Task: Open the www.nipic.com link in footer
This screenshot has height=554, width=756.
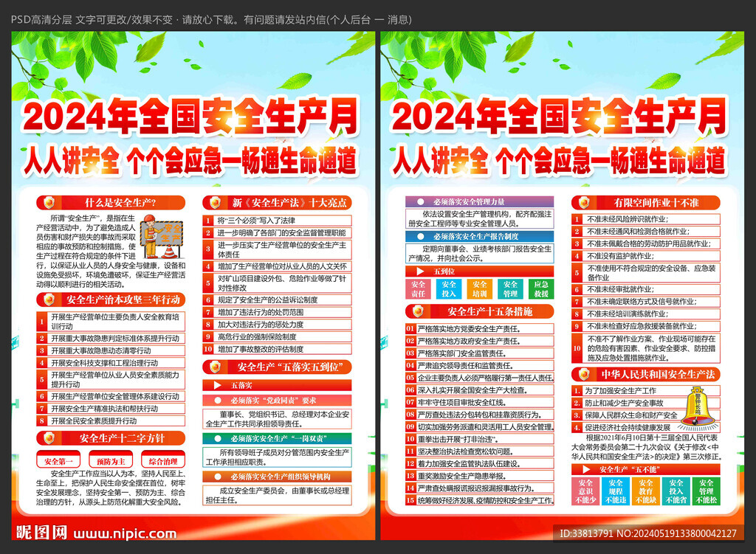Action: (x=125, y=534)
